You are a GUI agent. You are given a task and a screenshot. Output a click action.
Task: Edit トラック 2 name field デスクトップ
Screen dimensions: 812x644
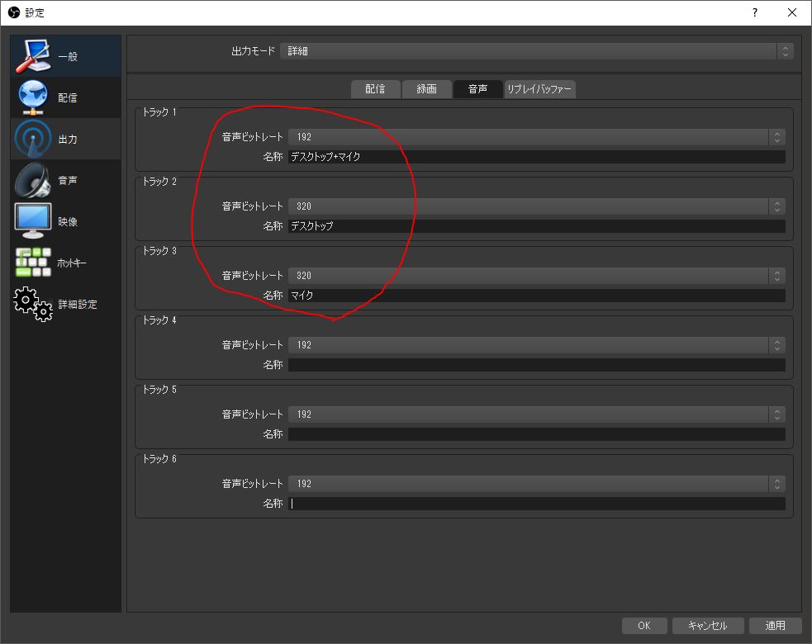coord(536,225)
